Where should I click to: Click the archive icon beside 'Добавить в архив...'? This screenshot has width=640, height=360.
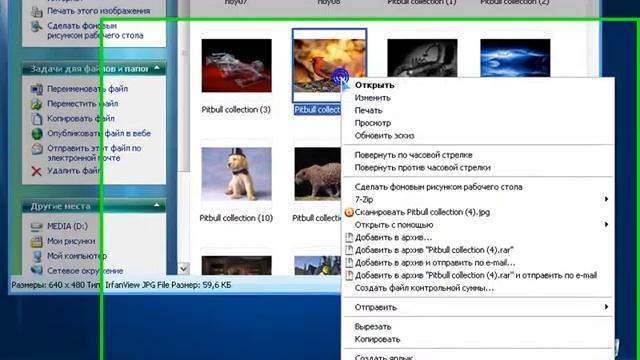[x=349, y=238]
